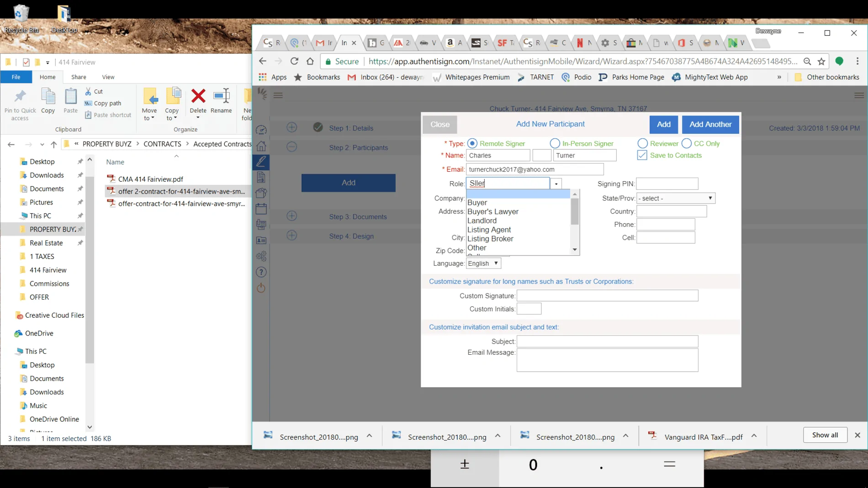Click the Email input field
The image size is (868, 488).
click(x=535, y=169)
